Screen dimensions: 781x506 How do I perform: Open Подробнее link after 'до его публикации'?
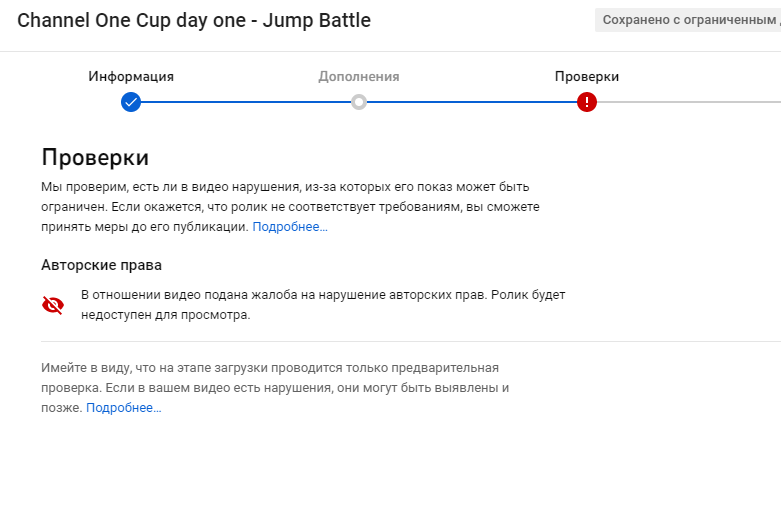click(x=290, y=227)
